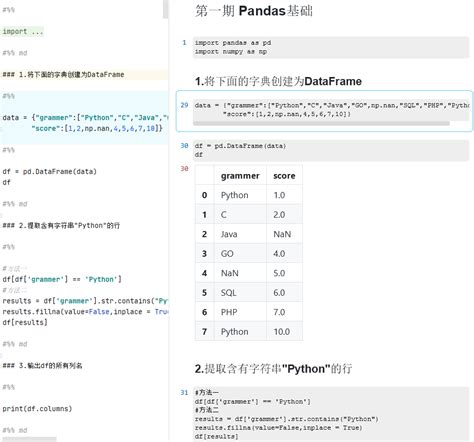
Task: Click the "score" column header in output table
Action: [284, 176]
